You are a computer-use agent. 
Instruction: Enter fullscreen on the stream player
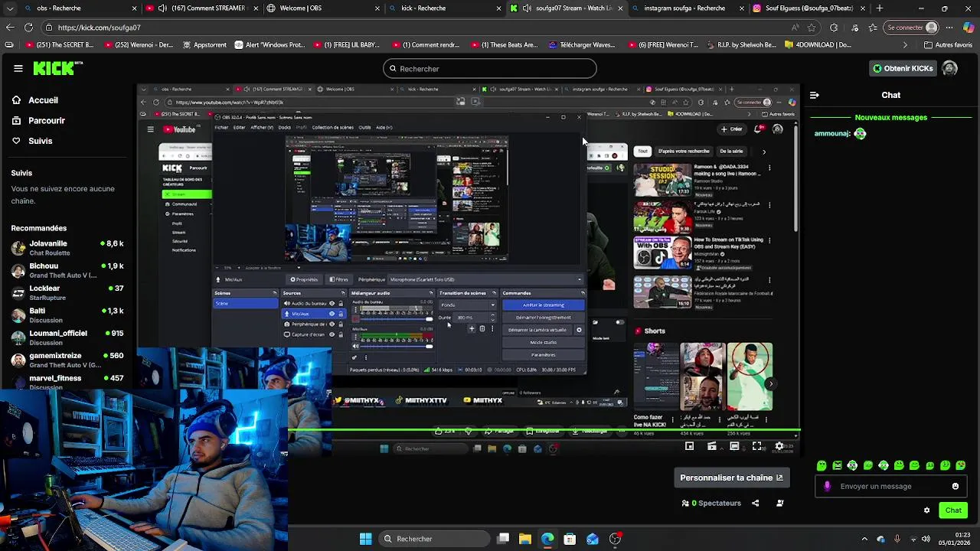[x=756, y=446]
